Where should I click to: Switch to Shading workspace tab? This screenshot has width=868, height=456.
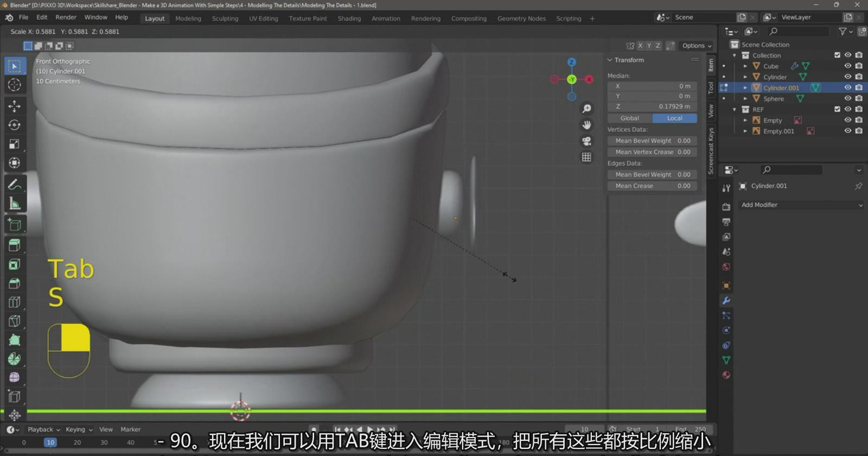pos(349,18)
